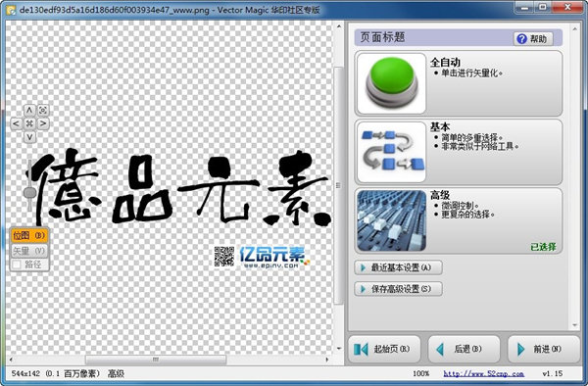Screen dimensions: 588x386
Task: Click the 后退 back button
Action: (x=464, y=350)
